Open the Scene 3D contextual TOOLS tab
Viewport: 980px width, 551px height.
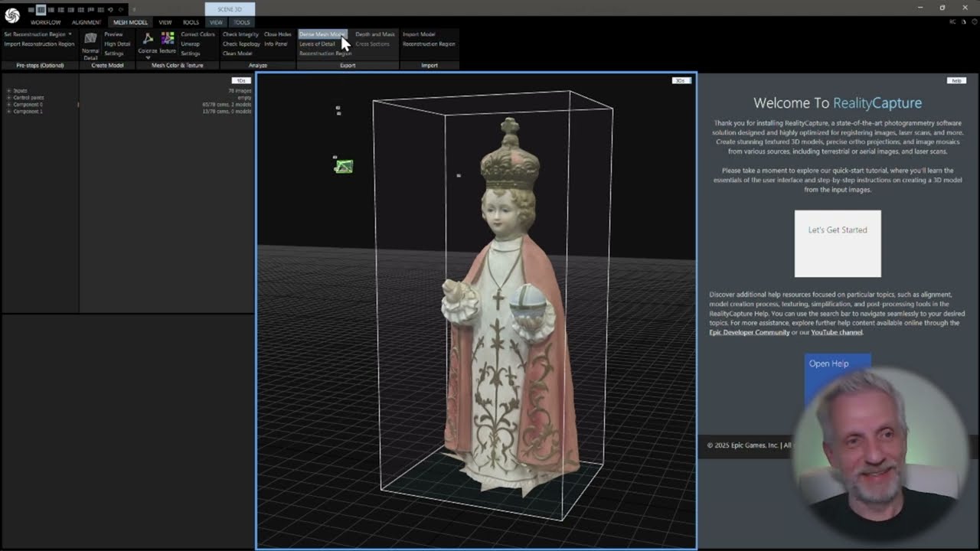(242, 22)
